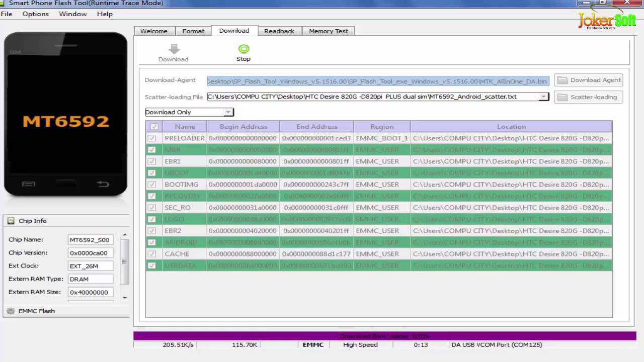
Task: Click folder icon on Scatter-loading button
Action: pos(562,97)
